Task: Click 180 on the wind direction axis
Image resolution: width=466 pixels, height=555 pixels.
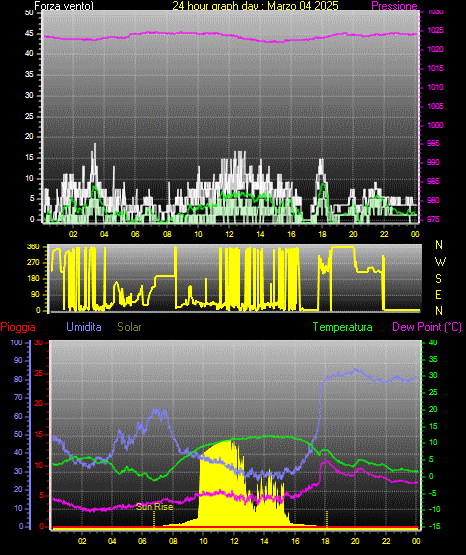Action: (34, 279)
